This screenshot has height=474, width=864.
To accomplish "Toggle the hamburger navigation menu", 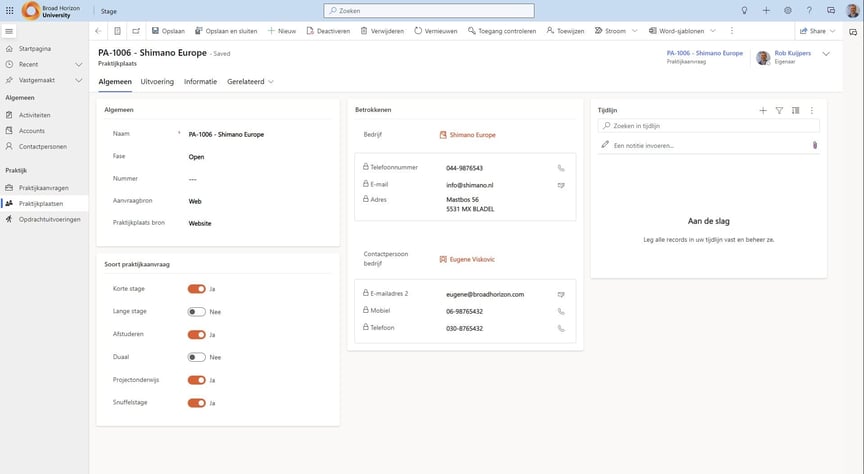I will point(9,31).
